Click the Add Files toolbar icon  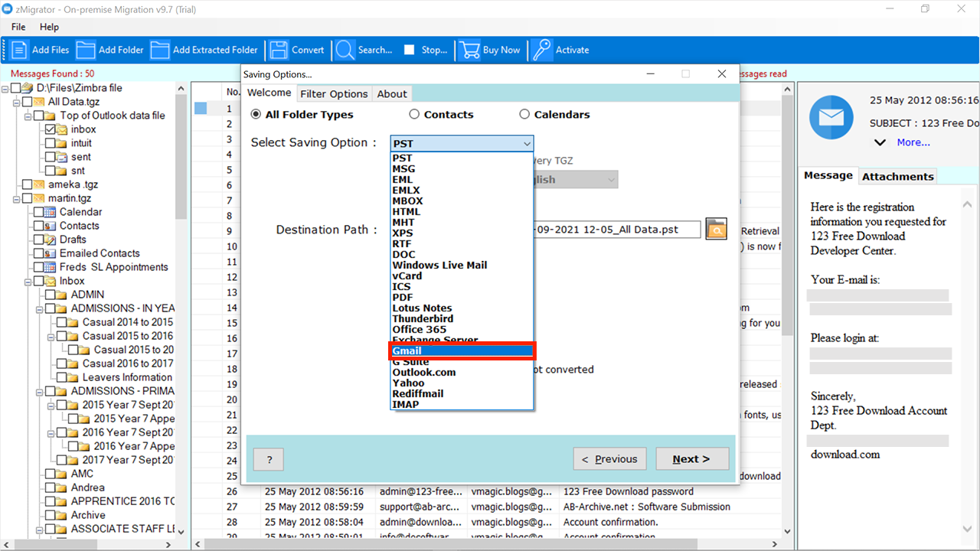click(19, 50)
